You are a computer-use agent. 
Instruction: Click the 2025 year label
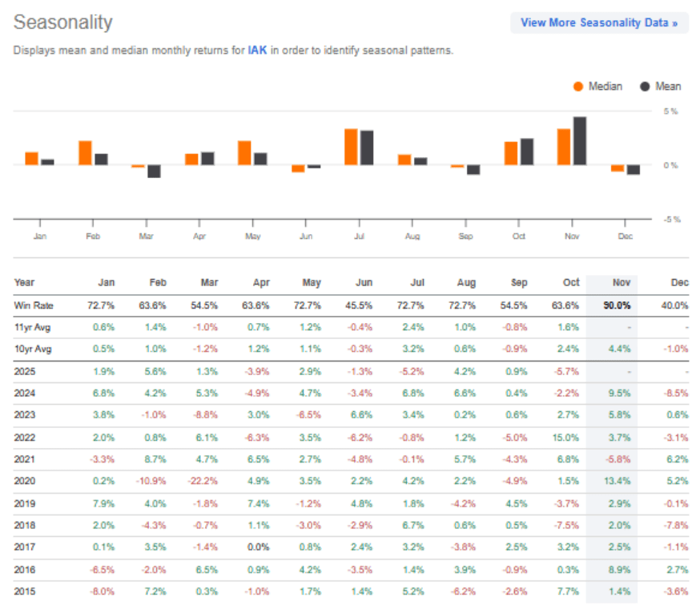(x=25, y=372)
